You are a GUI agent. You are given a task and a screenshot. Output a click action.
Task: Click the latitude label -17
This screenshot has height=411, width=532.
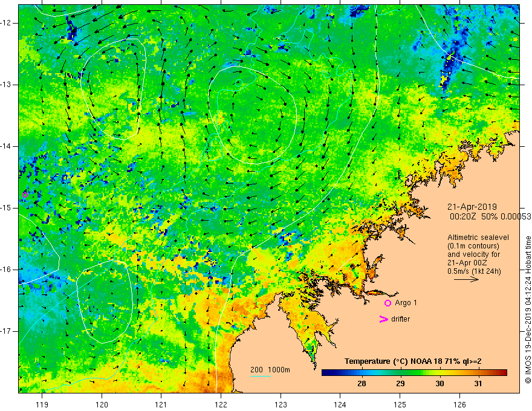7,331
